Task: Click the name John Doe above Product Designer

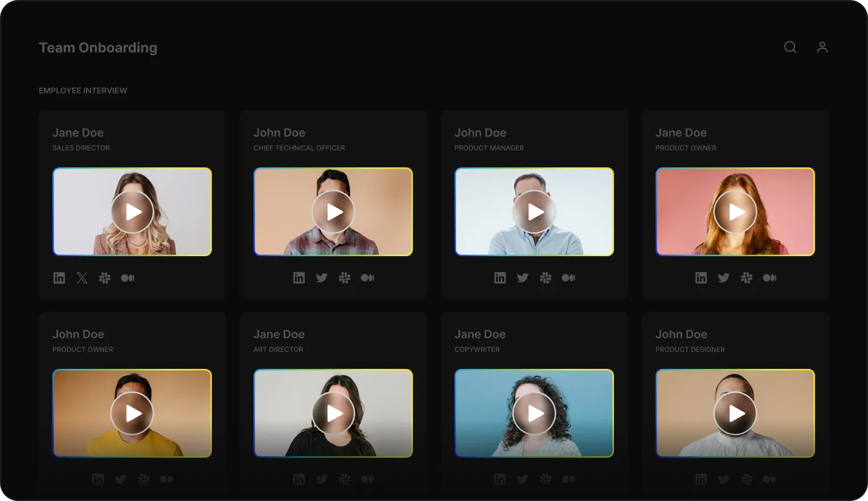Action: tap(681, 334)
